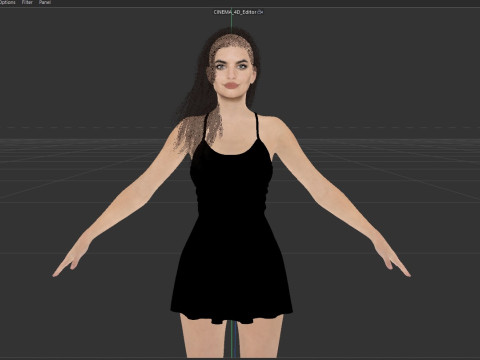Click the camera icon beside CINEMA_4D_Editor
Image resolution: width=480 pixels, height=360 pixels.
tap(260, 12)
